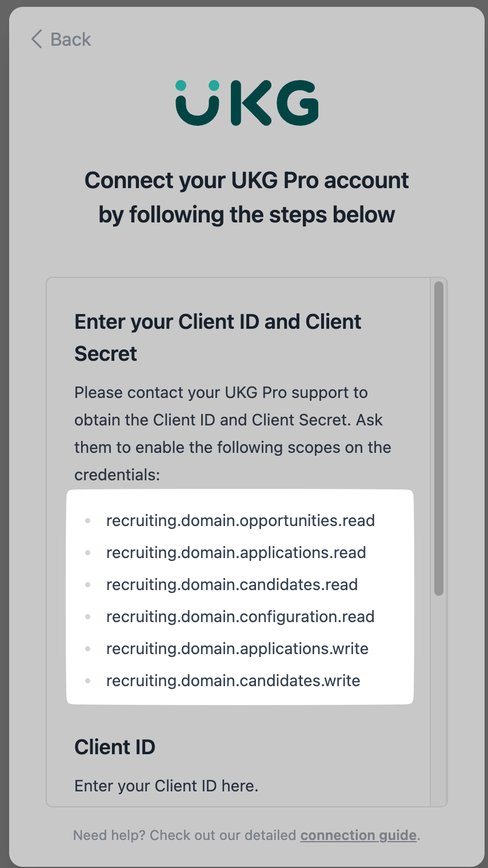
Task: Go back using the Back label
Action: coord(70,39)
